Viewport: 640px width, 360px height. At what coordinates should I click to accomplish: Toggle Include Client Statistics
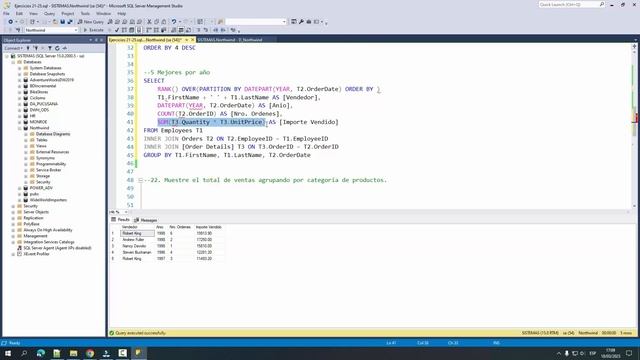coord(164,30)
